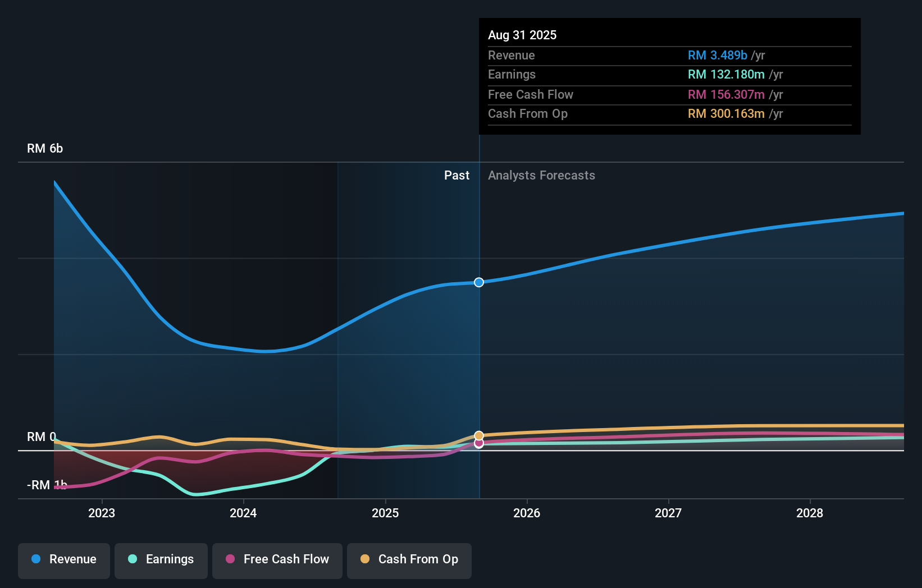Select the Revenue data point marker on chart
922x588 pixels.
tap(478, 282)
